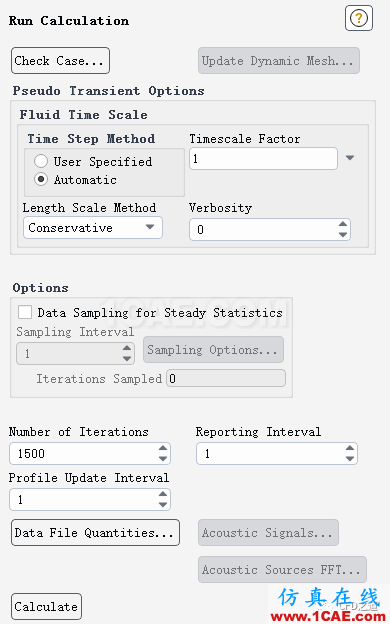Click the Verbosity value field
Viewport: 390px width, 624px height.
click(263, 230)
